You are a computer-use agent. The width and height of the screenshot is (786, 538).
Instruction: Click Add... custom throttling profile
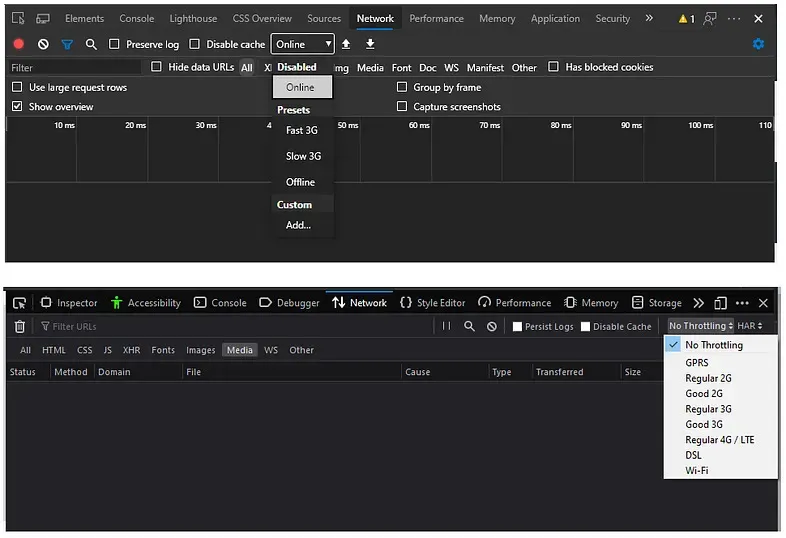pyautogui.click(x=302, y=225)
